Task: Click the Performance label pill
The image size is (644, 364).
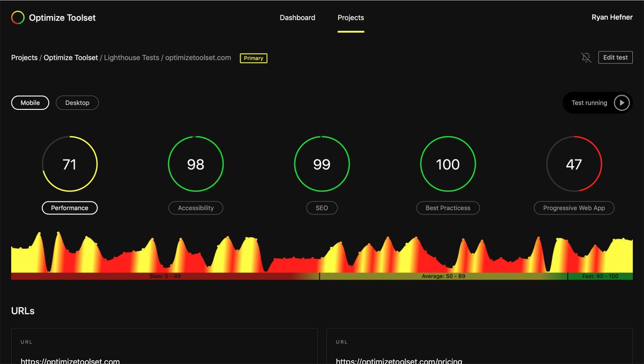Action: 70,208
